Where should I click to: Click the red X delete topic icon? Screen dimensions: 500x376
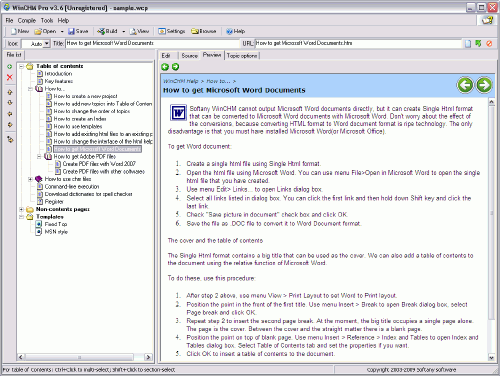tap(10, 78)
